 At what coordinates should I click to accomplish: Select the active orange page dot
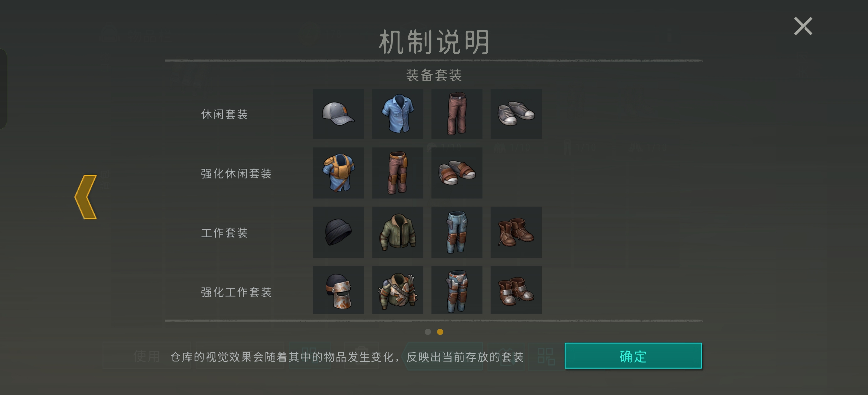(440, 332)
